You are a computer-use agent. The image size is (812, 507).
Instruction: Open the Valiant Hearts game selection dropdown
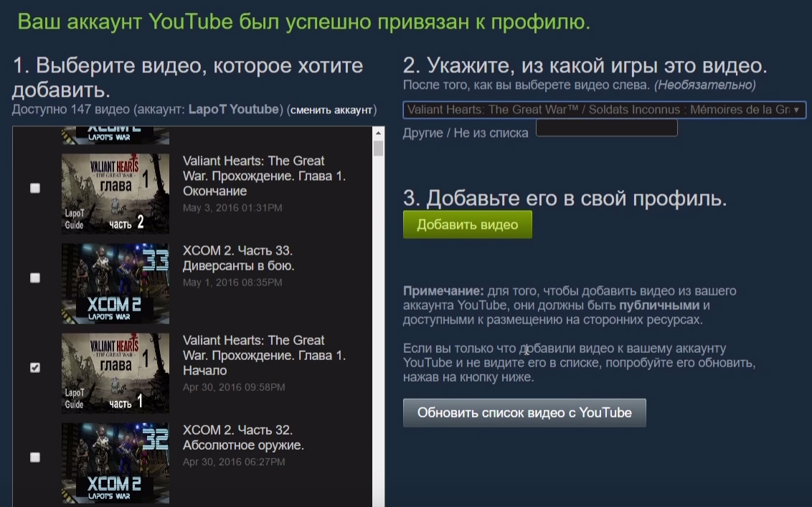tap(605, 110)
